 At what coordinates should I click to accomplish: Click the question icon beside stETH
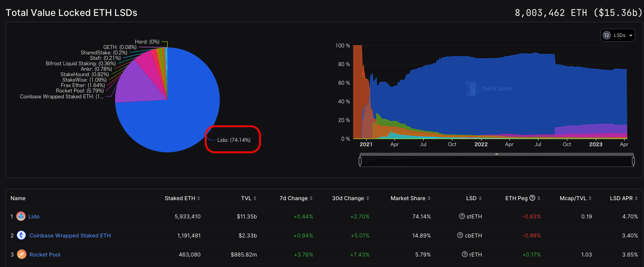click(462, 216)
